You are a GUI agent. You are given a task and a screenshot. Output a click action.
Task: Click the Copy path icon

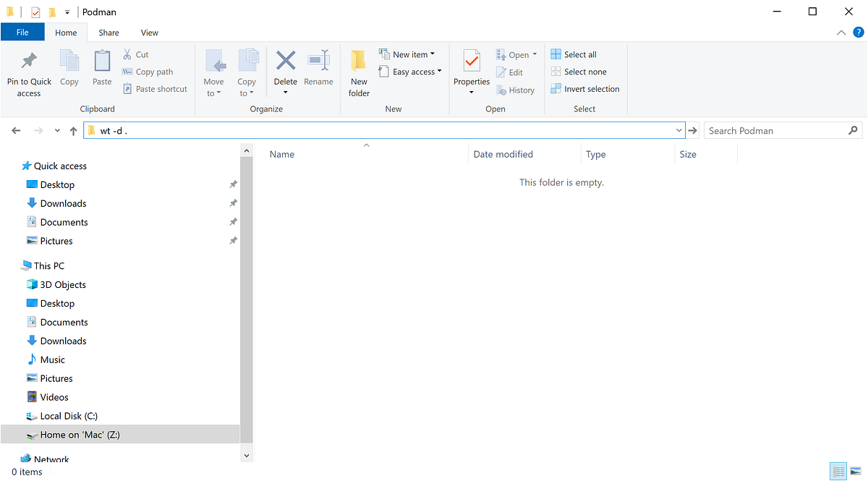127,72
